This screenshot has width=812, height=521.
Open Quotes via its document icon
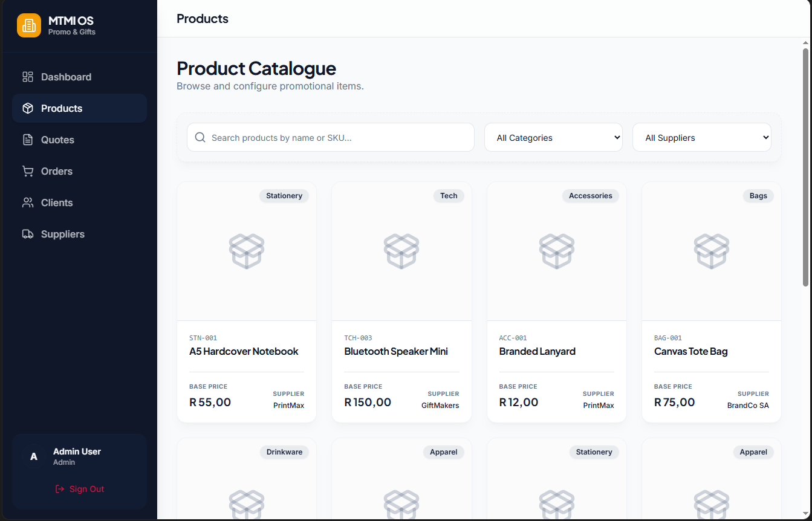(x=27, y=140)
